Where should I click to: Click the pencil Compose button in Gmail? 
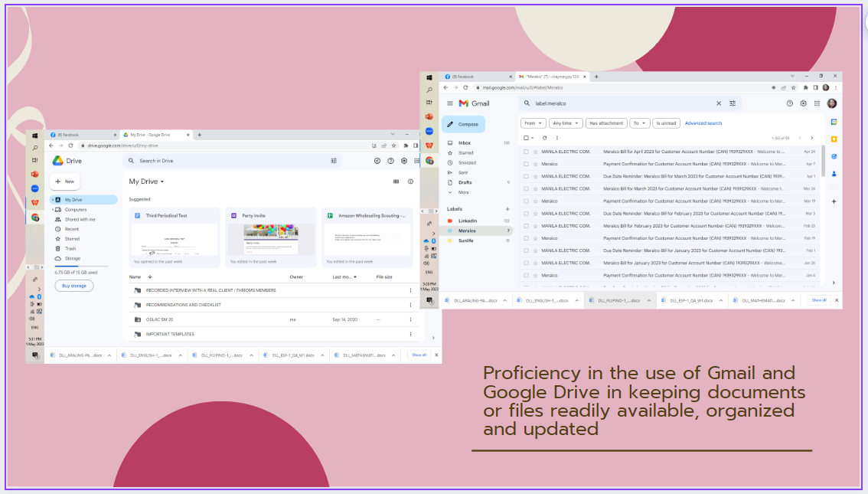pos(463,124)
